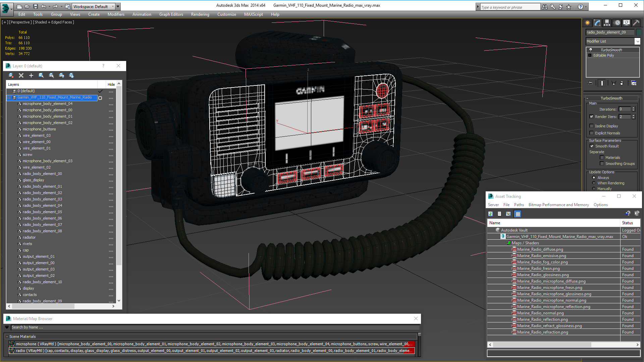Enable Separate by Smoothing Groups checkbox
Screen dimensions: 644x362
pyautogui.click(x=602, y=164)
